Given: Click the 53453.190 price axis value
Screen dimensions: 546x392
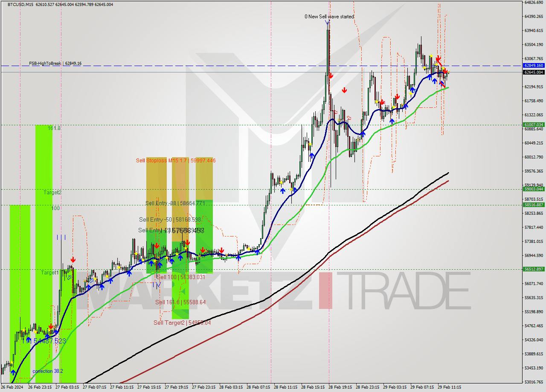Looking at the screenshot, I should pyautogui.click(x=533, y=368).
